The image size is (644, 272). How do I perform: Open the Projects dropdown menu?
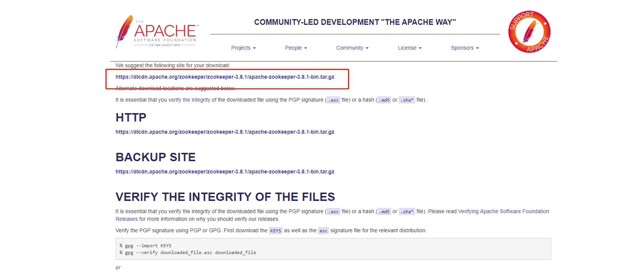click(243, 48)
